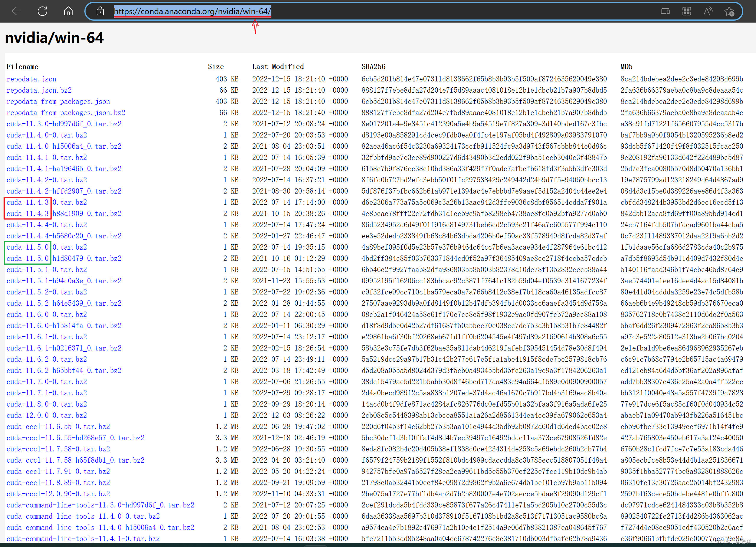The image size is (756, 547).
Task: Download cuda-11.4.1-0.tar.bz2
Action: (47, 157)
